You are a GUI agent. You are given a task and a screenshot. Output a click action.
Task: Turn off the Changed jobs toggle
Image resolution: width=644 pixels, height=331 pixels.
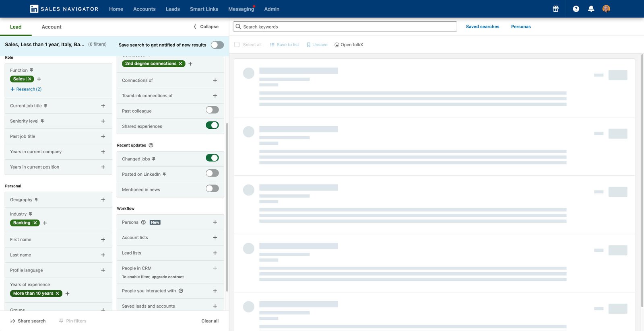point(212,158)
